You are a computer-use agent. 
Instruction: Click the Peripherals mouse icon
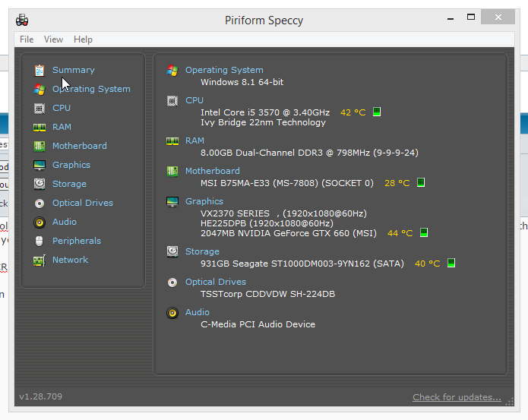tap(40, 241)
